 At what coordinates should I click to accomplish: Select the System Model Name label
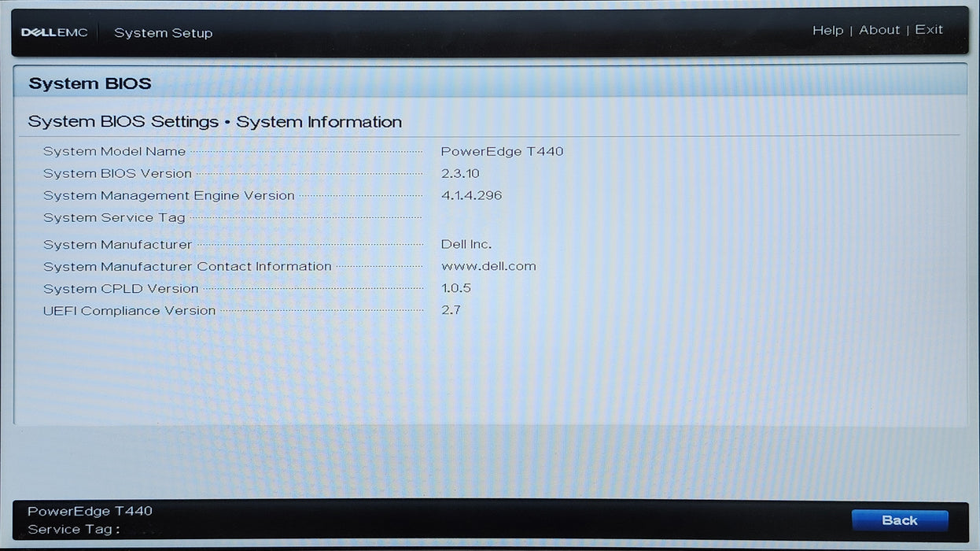click(x=114, y=151)
